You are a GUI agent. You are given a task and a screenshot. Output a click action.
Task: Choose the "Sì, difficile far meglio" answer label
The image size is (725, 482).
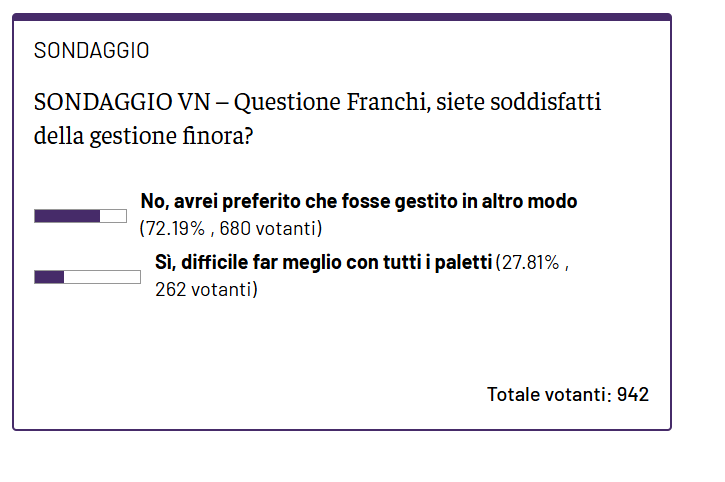click(324, 264)
